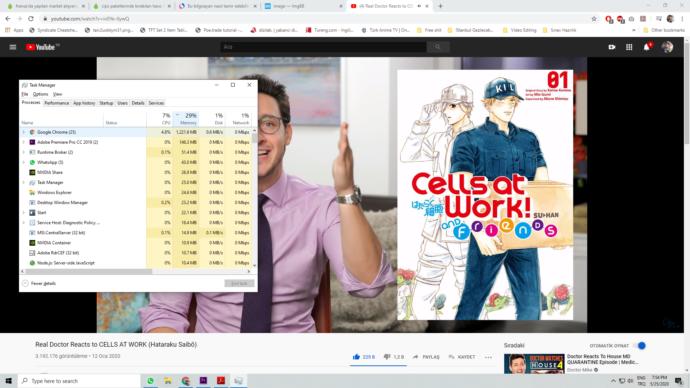Open File Explorer from the taskbar
The height and width of the screenshot is (388, 690).
pos(168,381)
